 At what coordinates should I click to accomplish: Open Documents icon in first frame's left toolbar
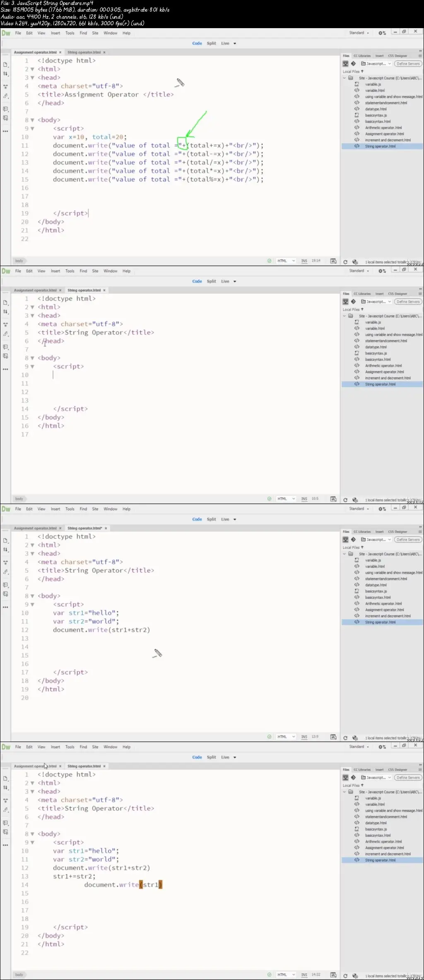(x=5, y=65)
